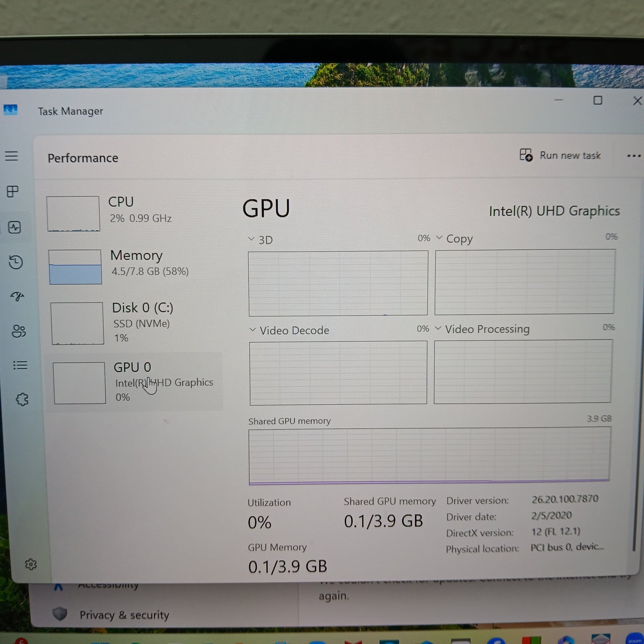The image size is (644, 644).
Task: Click DirectX version 12 (FL 12.1) value
Action: [556, 531]
